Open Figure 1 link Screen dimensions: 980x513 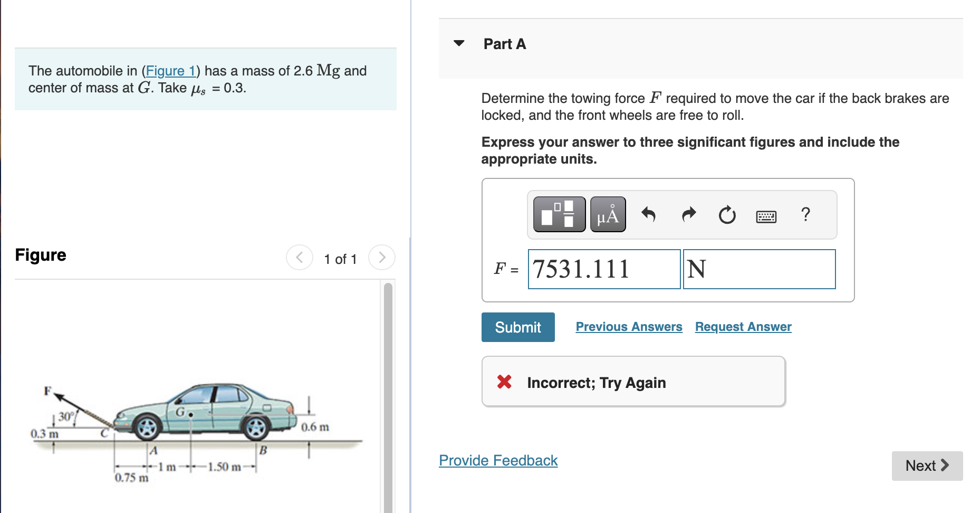171,71
